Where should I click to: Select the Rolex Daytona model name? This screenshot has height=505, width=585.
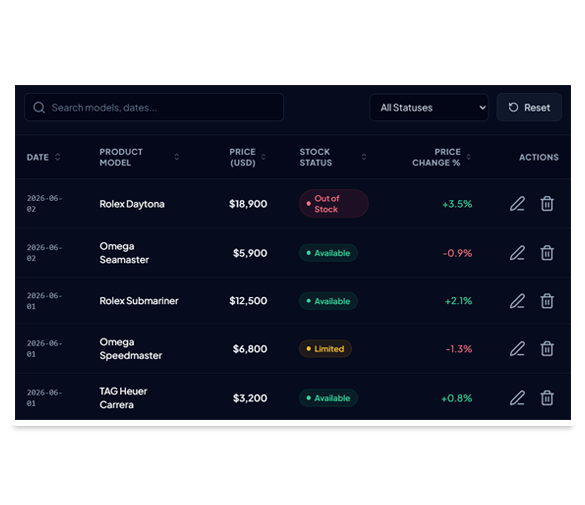click(x=132, y=204)
